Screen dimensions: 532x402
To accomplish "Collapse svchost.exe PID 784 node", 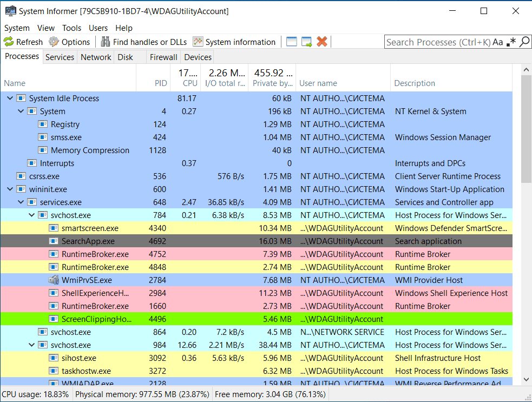I will coord(31,215).
